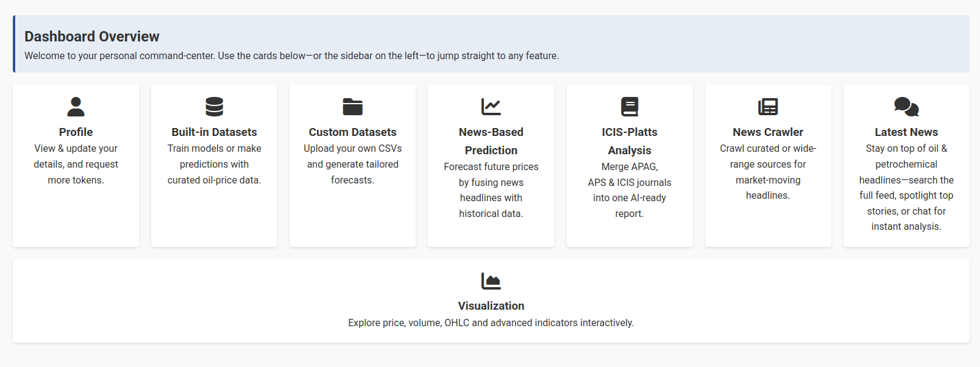980x367 pixels.
Task: Click the Built-in Datasets database icon
Action: click(214, 107)
